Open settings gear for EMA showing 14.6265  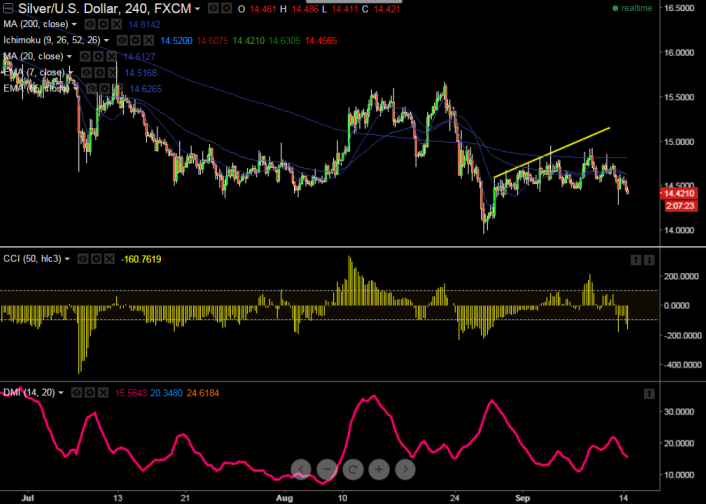click(104, 89)
